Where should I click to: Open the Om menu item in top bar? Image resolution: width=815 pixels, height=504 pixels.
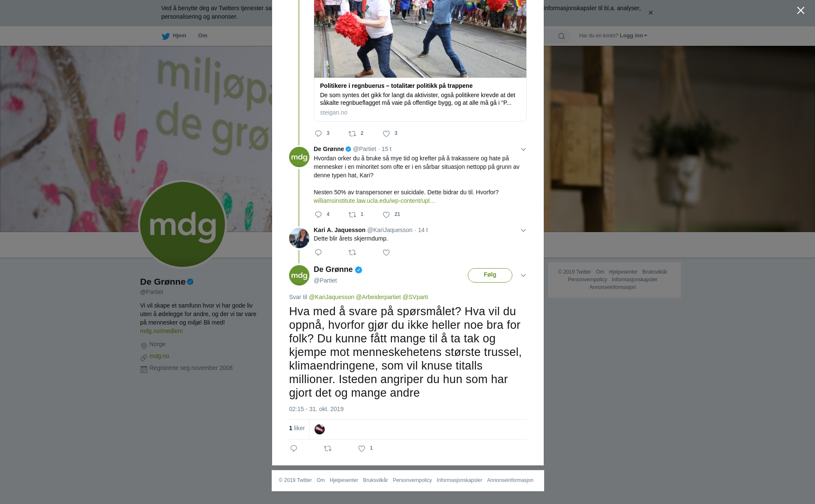202,36
